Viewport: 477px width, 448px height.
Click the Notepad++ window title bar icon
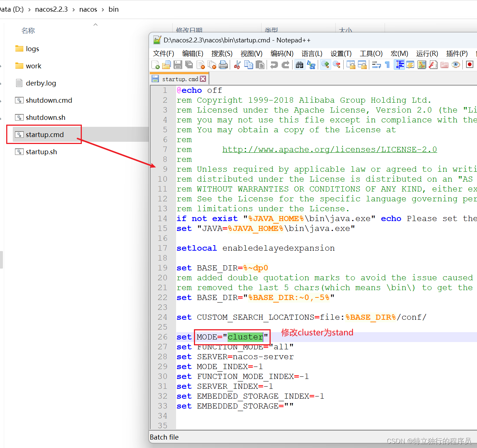[157, 40]
